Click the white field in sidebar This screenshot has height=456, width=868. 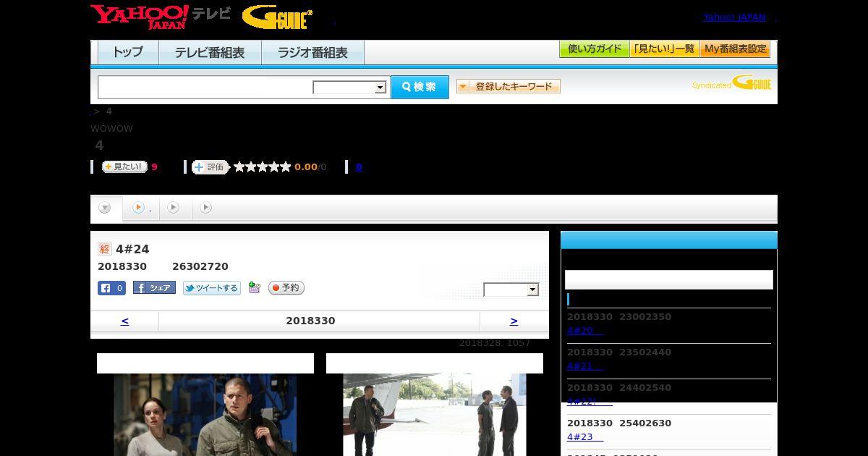point(668,280)
